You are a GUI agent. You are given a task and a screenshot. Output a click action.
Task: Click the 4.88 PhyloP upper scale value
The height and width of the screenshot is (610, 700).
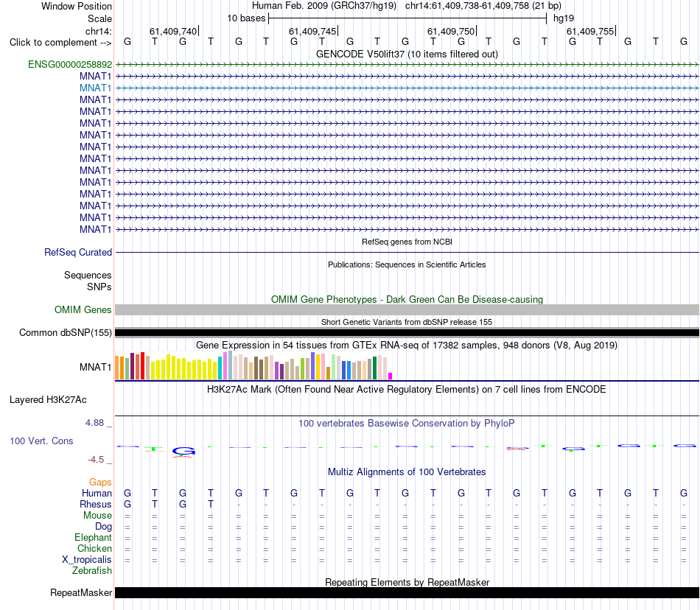95,423
